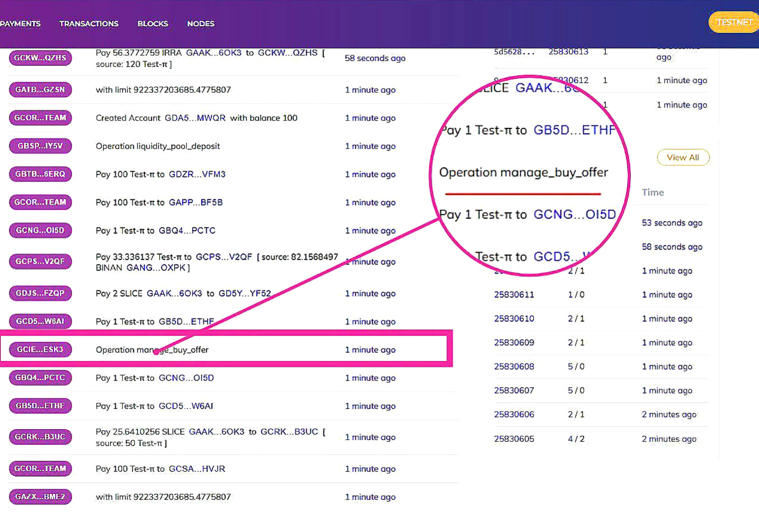This screenshot has height=532, width=759.
Task: Open block 25830608 link
Action: [x=514, y=367]
